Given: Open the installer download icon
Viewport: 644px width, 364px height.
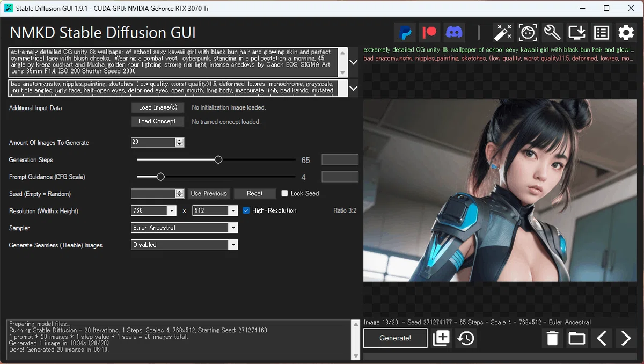Looking at the screenshot, I should click(577, 33).
